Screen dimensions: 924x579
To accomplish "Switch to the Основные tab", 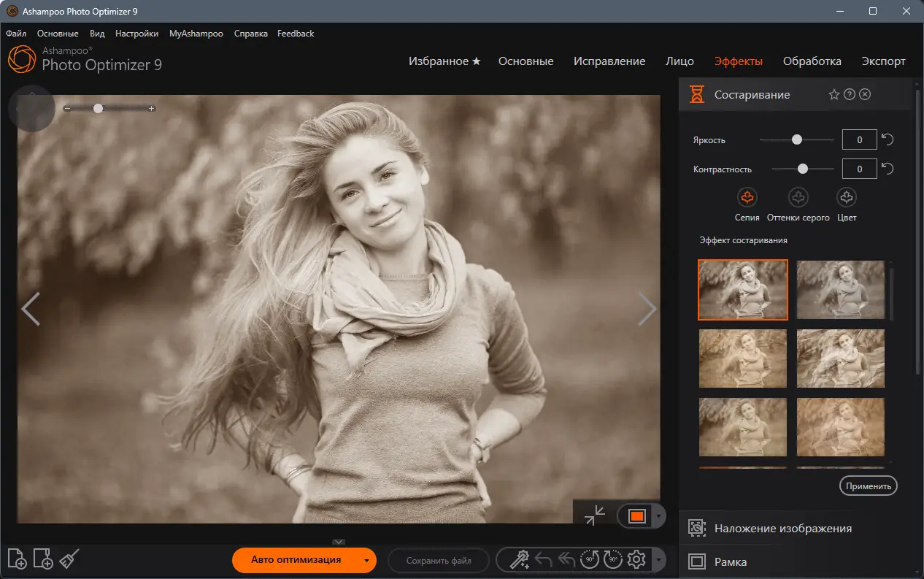I will 526,61.
